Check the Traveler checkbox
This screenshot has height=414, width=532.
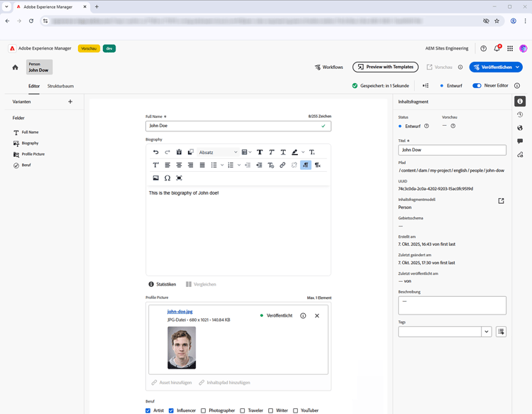click(x=243, y=410)
